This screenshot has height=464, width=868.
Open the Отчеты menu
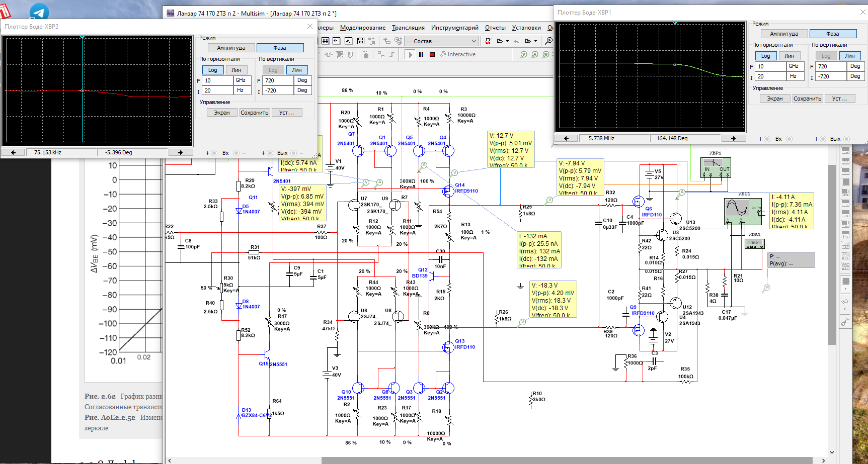click(495, 28)
